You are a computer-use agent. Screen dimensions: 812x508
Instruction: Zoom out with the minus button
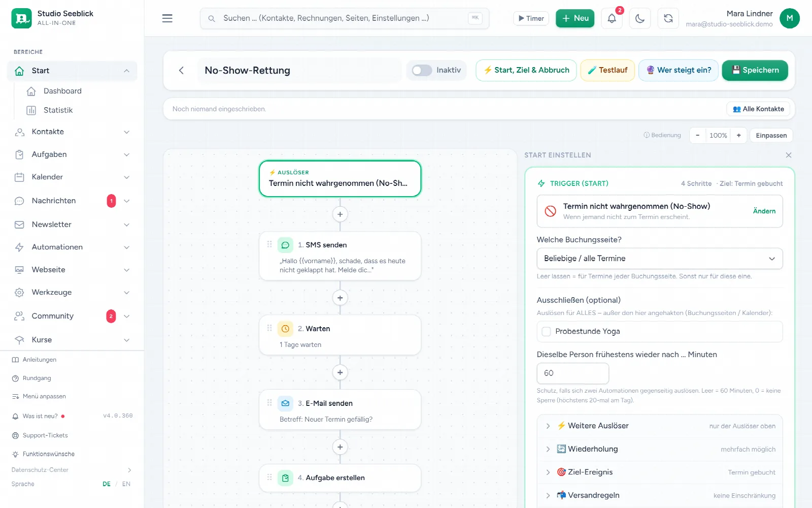pos(698,135)
